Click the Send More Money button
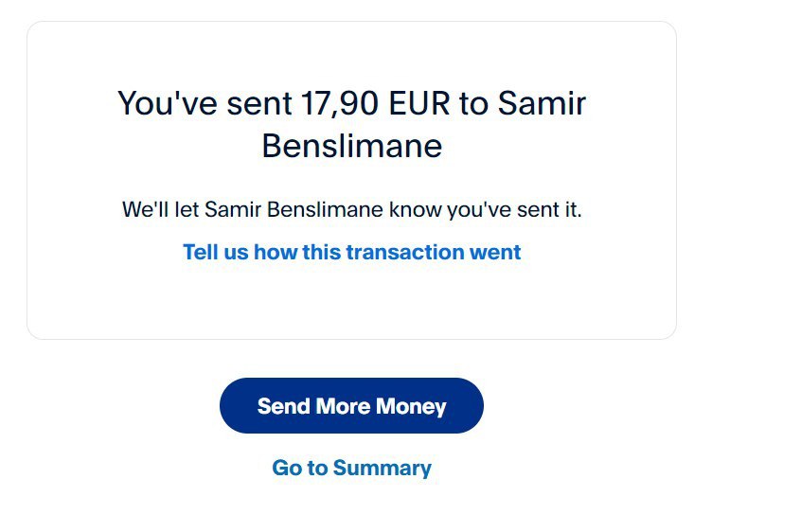The image size is (801, 532). pyautogui.click(x=351, y=406)
